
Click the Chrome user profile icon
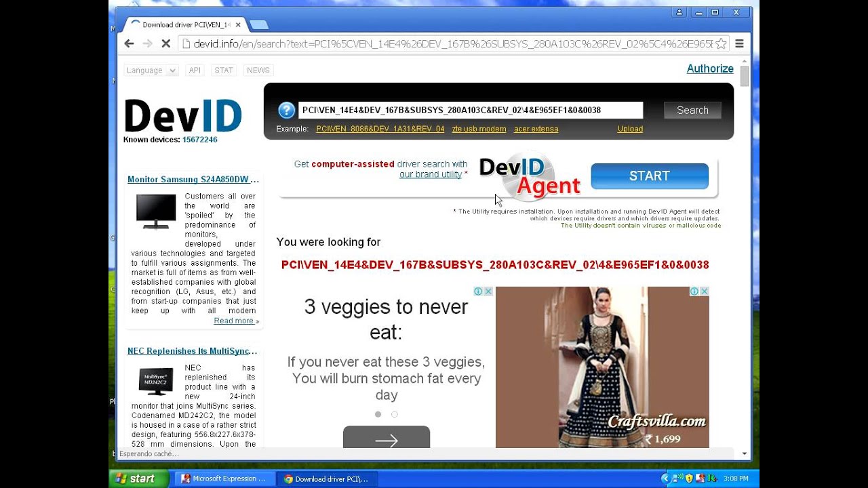(x=679, y=12)
